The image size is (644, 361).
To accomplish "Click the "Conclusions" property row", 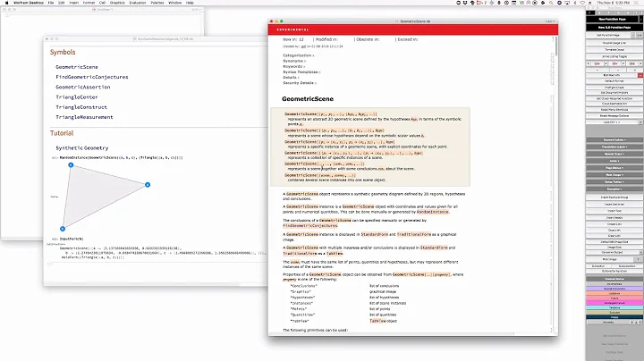I will coord(344,286).
